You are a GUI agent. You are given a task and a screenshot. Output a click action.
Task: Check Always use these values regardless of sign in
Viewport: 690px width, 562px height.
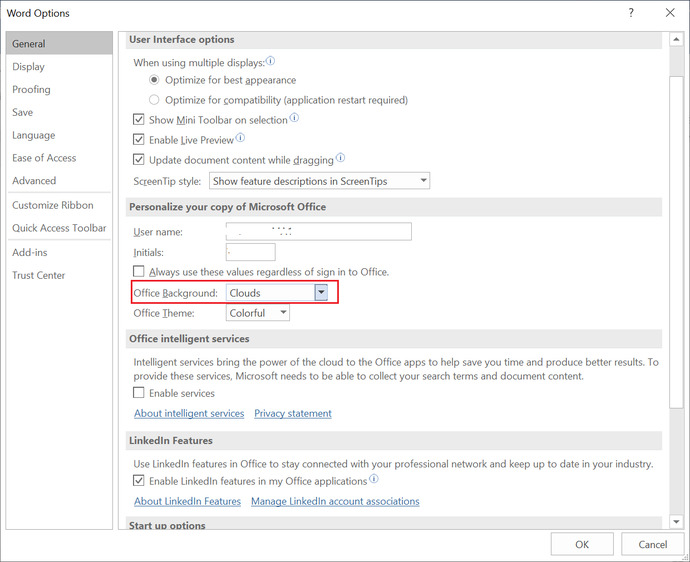point(139,271)
